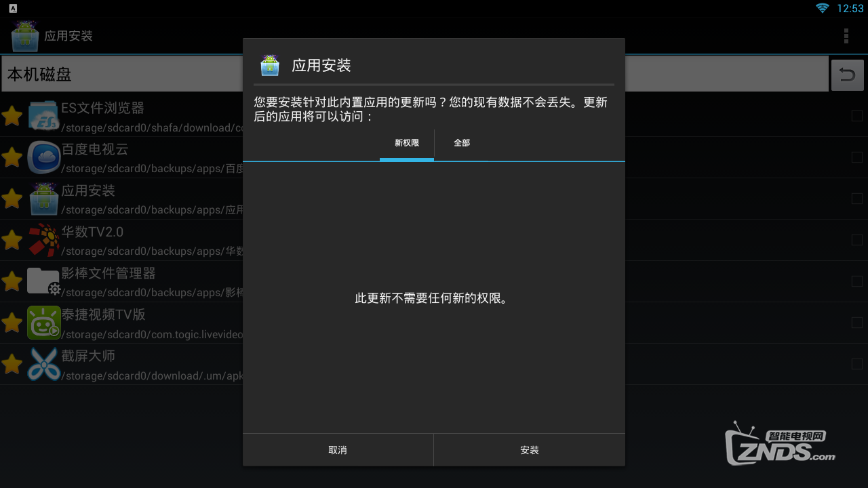
Task: Open the three-dot overflow menu
Action: (846, 36)
